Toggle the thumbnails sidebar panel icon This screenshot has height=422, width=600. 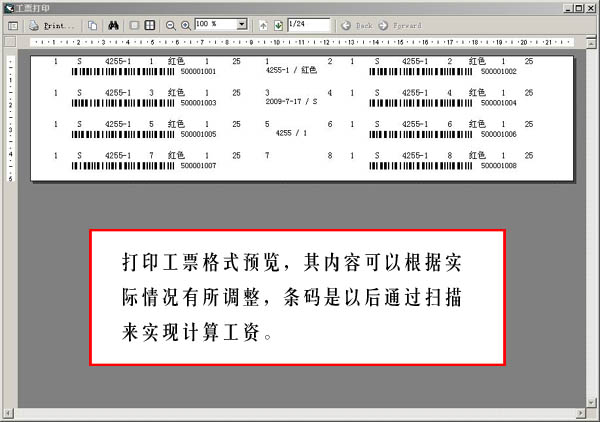point(13,26)
